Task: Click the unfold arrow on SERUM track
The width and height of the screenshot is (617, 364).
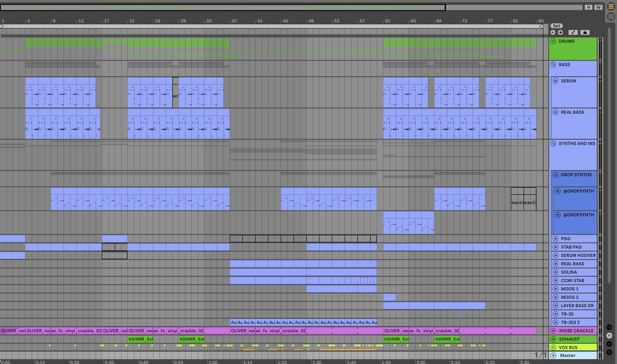Action: [x=556, y=81]
